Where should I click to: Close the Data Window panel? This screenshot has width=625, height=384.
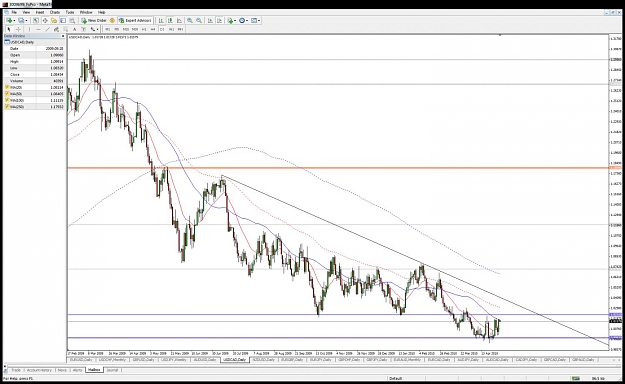pyautogui.click(x=63, y=36)
